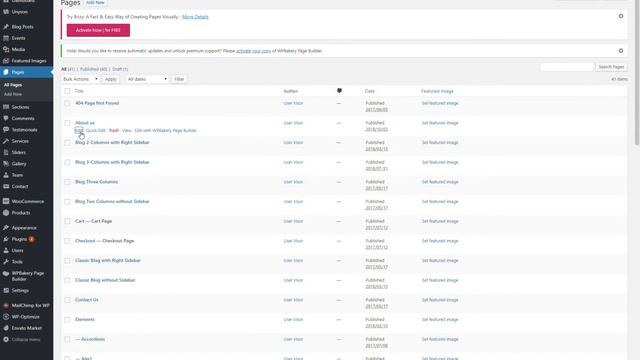The height and width of the screenshot is (360, 640).
Task: Open the Sliders sidebar icon
Action: 6,152
